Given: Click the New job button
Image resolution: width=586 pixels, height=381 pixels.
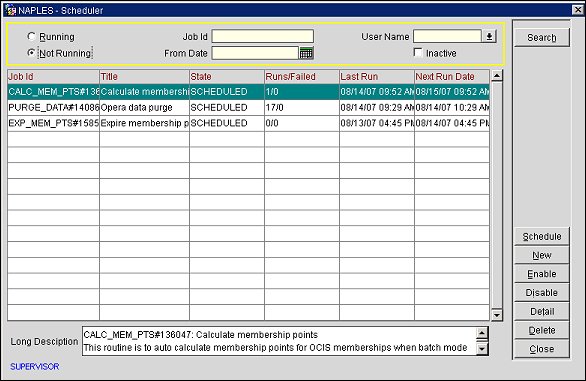Looking at the screenshot, I should point(542,255).
